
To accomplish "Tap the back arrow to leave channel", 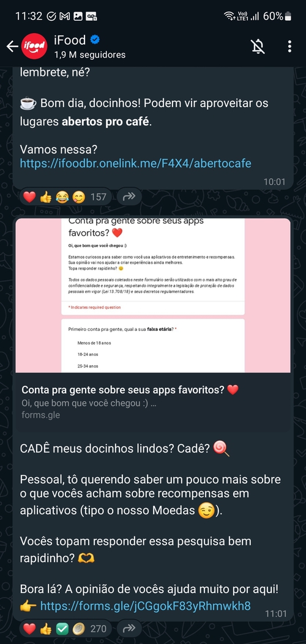I will tap(12, 46).
